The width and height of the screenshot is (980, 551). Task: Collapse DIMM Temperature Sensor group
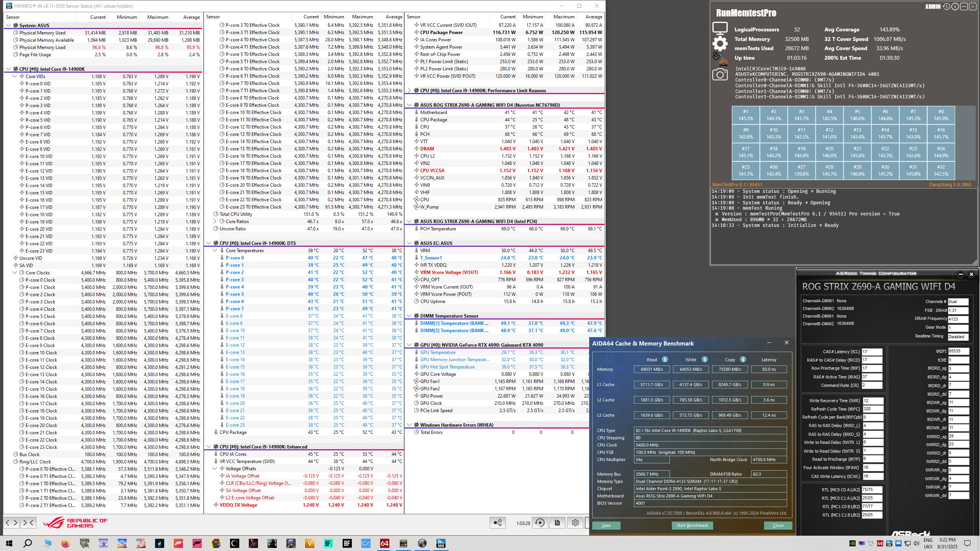tap(409, 316)
